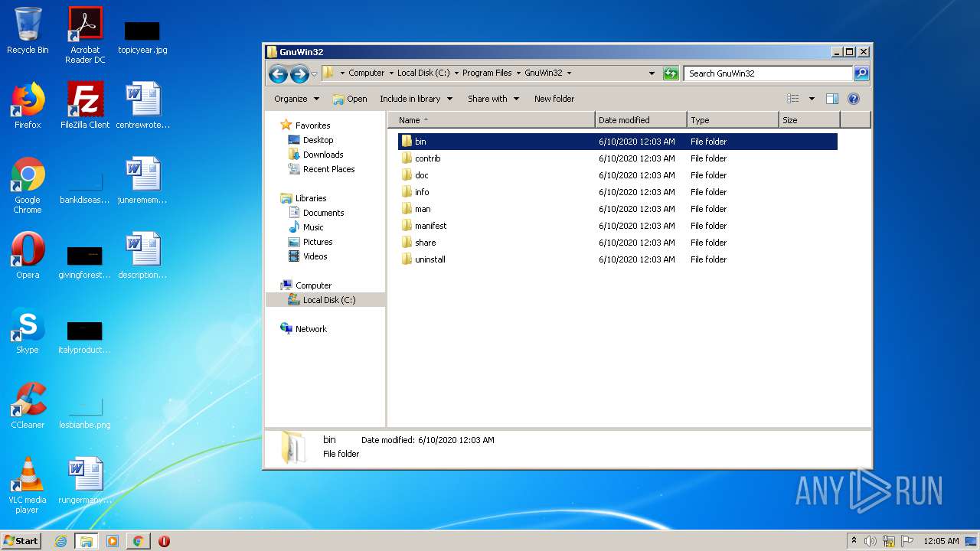The image size is (980, 551).
Task: Select VLC media player desktop shortcut
Action: click(28, 485)
